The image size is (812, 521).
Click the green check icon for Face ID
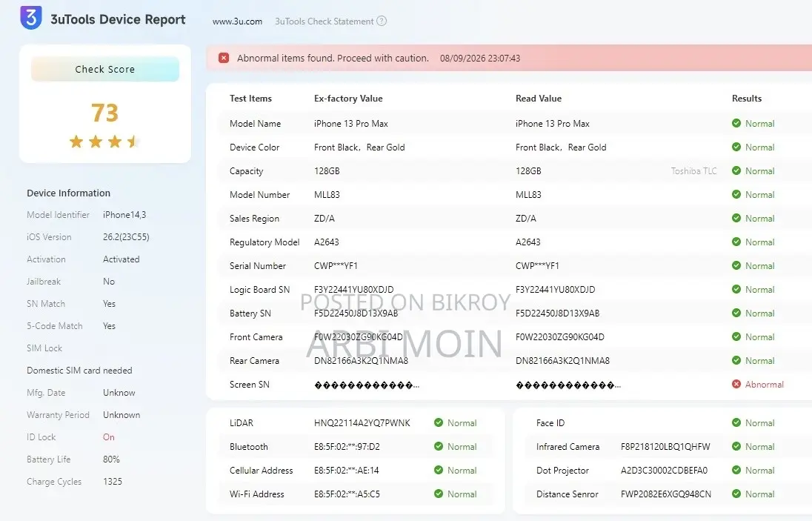(x=736, y=422)
